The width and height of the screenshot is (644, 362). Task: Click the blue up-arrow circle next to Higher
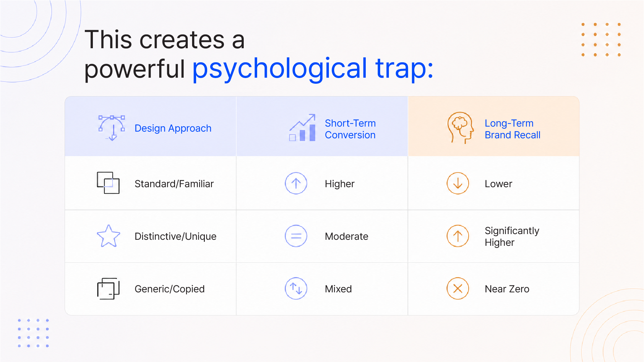coord(296,184)
